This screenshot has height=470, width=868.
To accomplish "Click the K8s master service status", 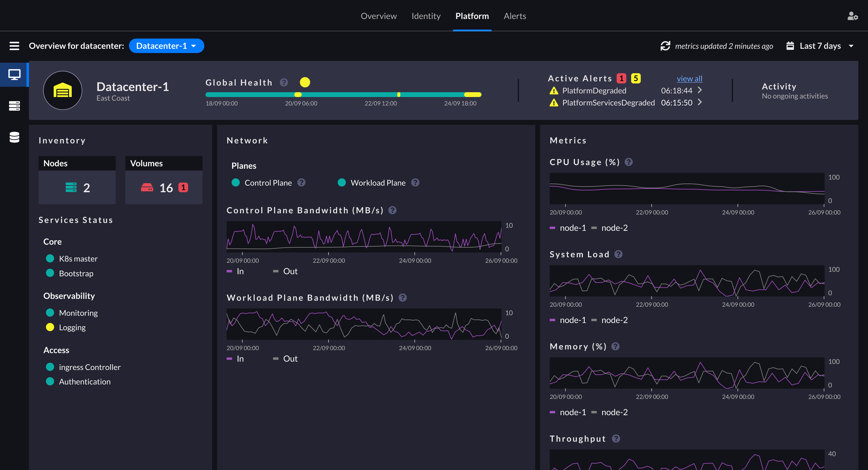I will (72, 259).
